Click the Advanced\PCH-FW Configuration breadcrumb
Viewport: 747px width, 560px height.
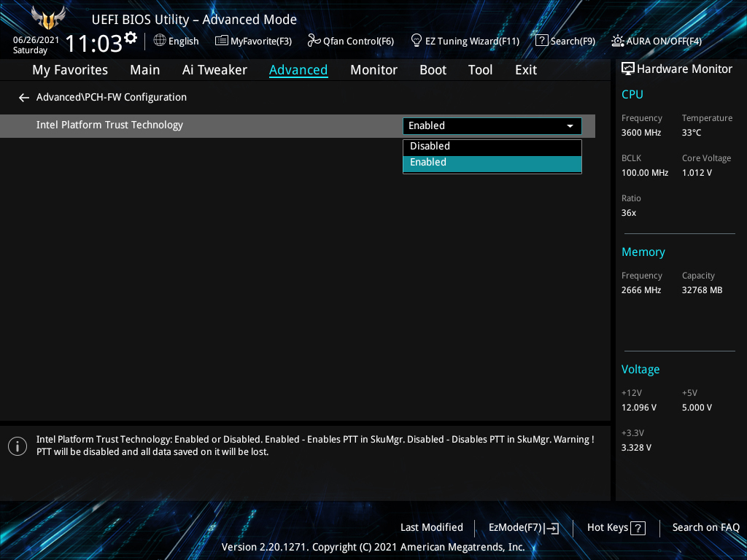[x=112, y=97]
